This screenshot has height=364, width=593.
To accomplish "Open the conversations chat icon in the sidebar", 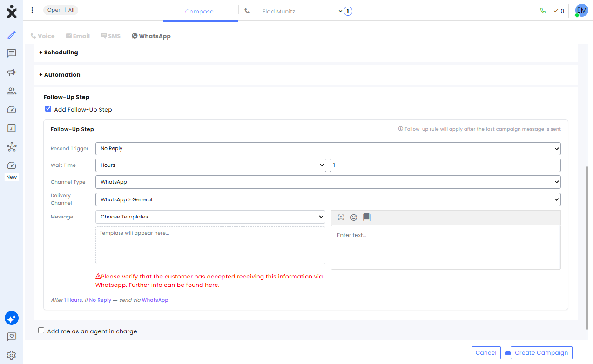I will [x=12, y=53].
